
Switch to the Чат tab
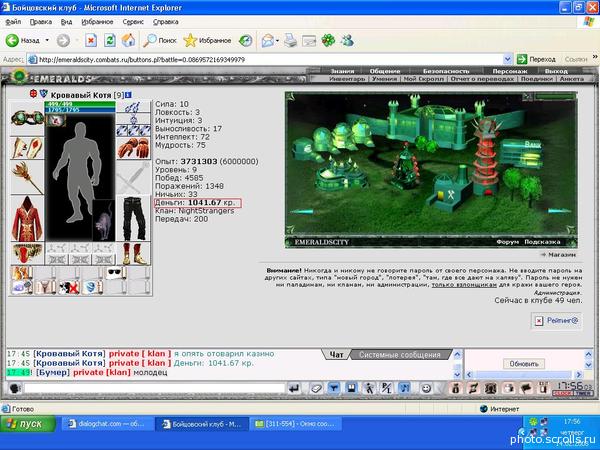point(336,355)
